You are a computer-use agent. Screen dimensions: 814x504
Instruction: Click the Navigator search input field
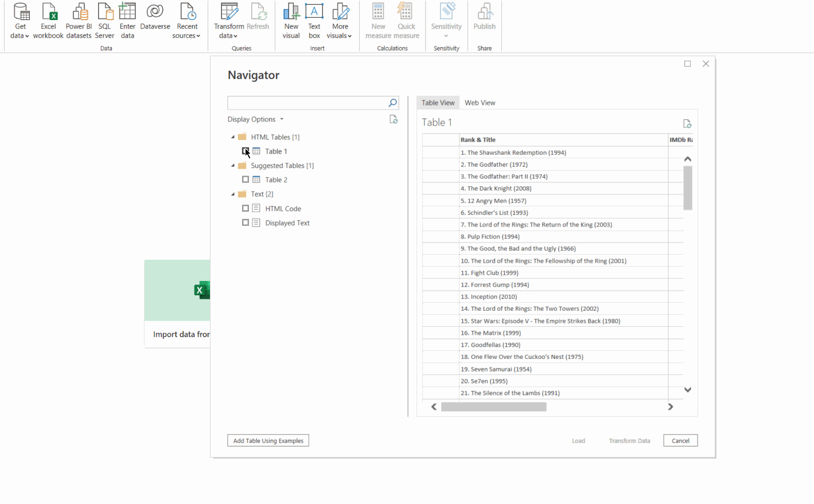[307, 103]
